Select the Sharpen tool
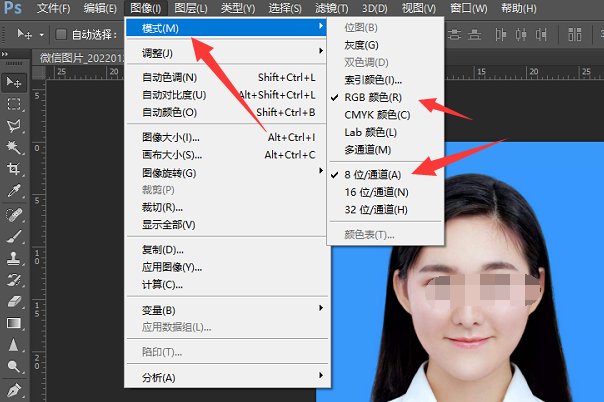 coord(14,345)
